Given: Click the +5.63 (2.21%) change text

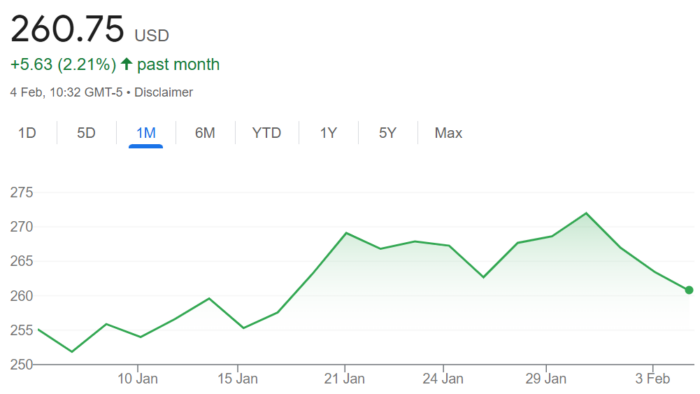Looking at the screenshot, I should point(63,64).
